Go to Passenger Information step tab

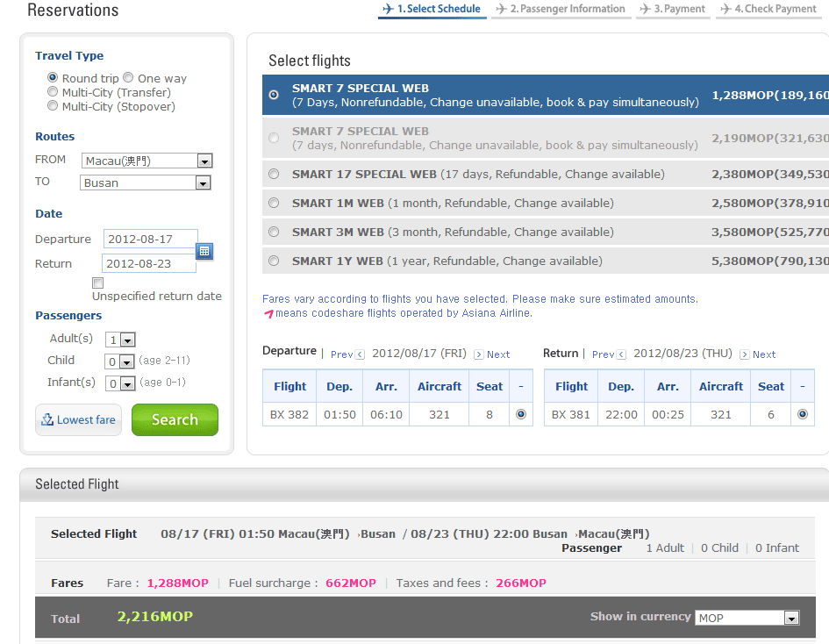560,10
